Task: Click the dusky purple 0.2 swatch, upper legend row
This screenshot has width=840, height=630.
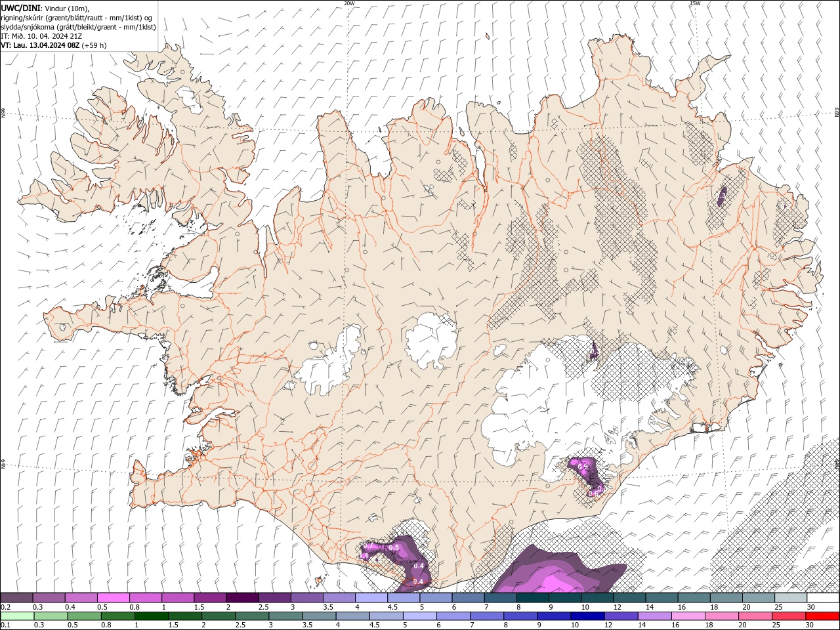Action: [x=16, y=598]
